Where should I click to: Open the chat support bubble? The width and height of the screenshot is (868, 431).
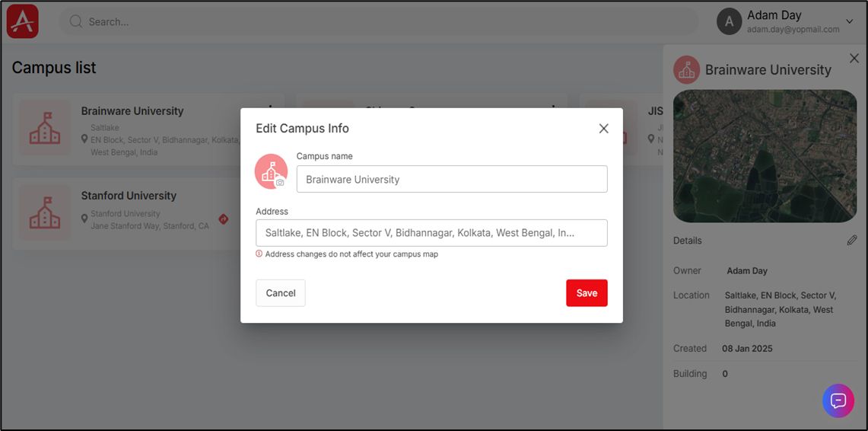pyautogui.click(x=838, y=401)
